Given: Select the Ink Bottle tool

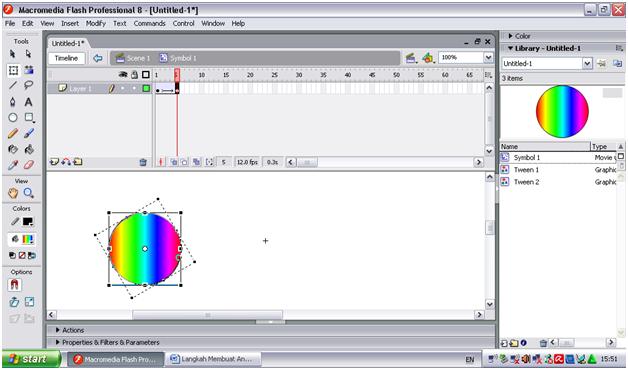Looking at the screenshot, I should (13, 149).
